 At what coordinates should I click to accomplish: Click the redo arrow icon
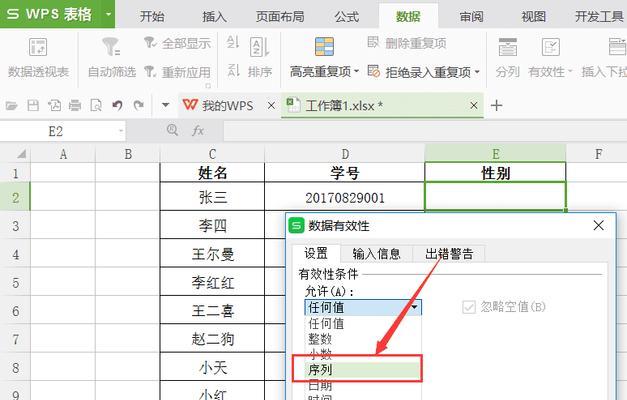tap(138, 106)
